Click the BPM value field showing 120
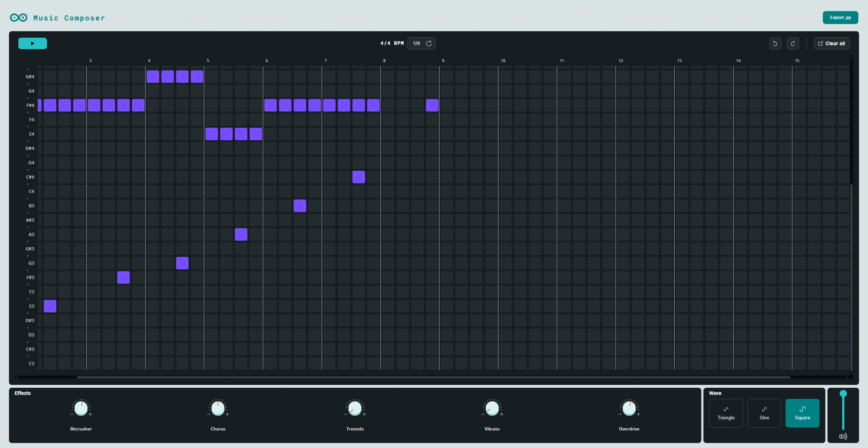The image size is (868, 448). [x=417, y=43]
